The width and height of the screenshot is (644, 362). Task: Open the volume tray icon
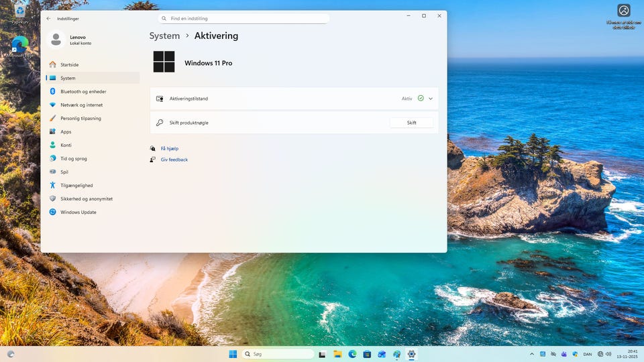tap(608, 354)
